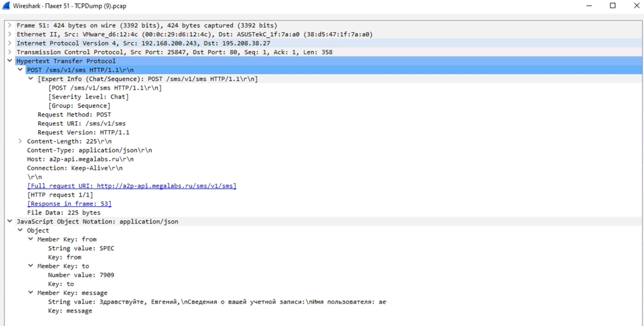Open the Full request URI link
644x326 pixels.
[x=132, y=186]
